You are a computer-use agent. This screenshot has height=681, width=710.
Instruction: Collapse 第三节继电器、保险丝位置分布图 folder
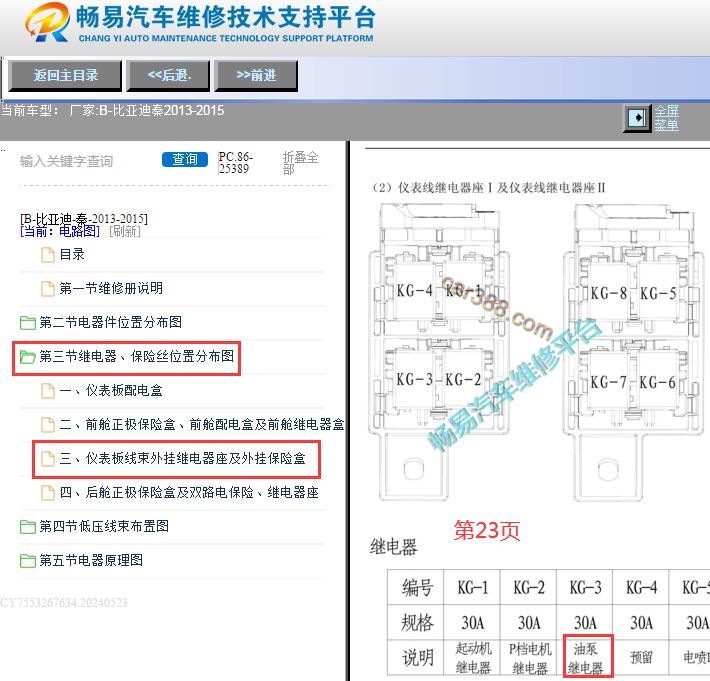pyautogui.click(x=136, y=356)
